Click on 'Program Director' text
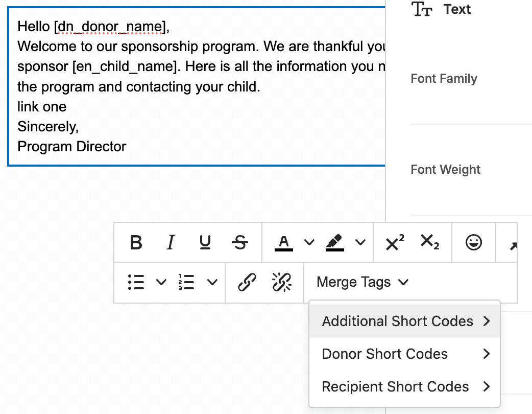 71,147
